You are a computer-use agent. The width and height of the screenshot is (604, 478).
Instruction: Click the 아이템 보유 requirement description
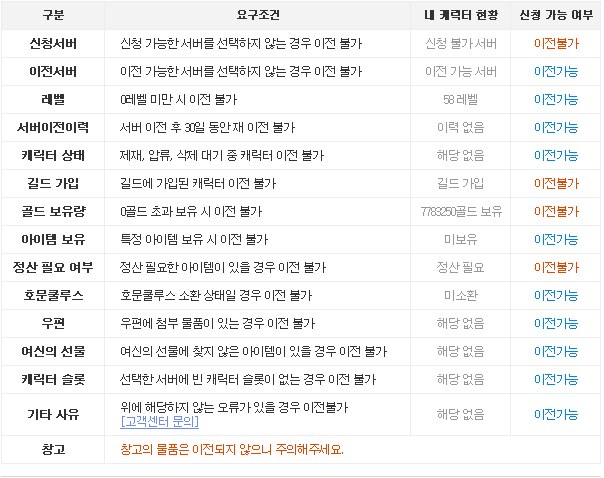click(194, 240)
